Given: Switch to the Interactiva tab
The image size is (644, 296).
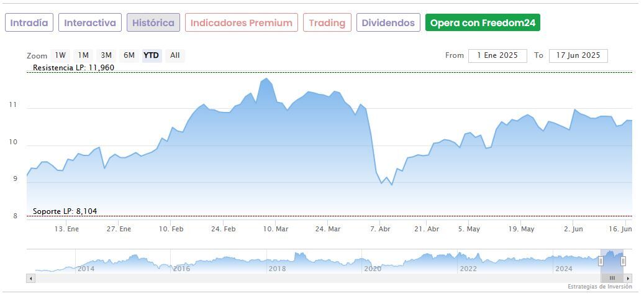Looking at the screenshot, I should point(90,23).
